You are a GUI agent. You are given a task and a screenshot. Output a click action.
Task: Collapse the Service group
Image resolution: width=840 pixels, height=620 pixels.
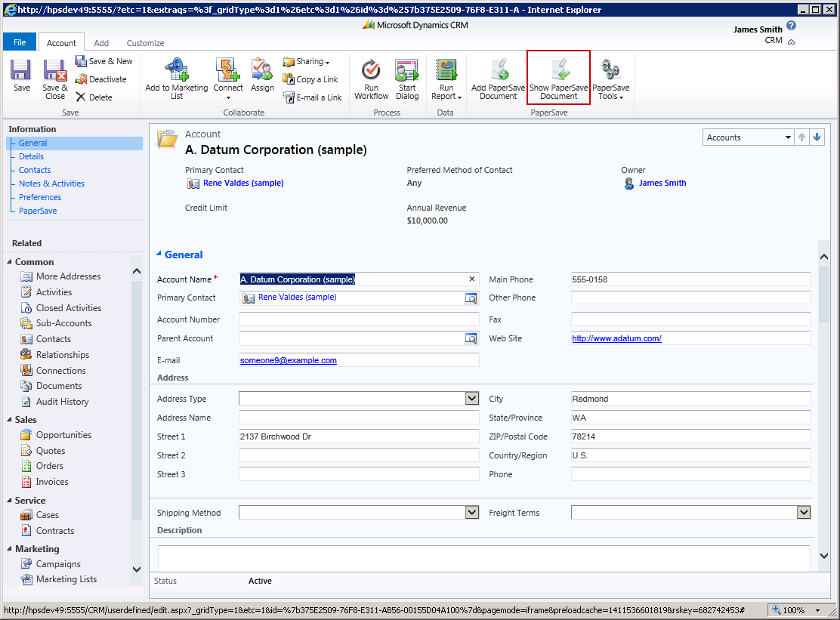point(9,501)
